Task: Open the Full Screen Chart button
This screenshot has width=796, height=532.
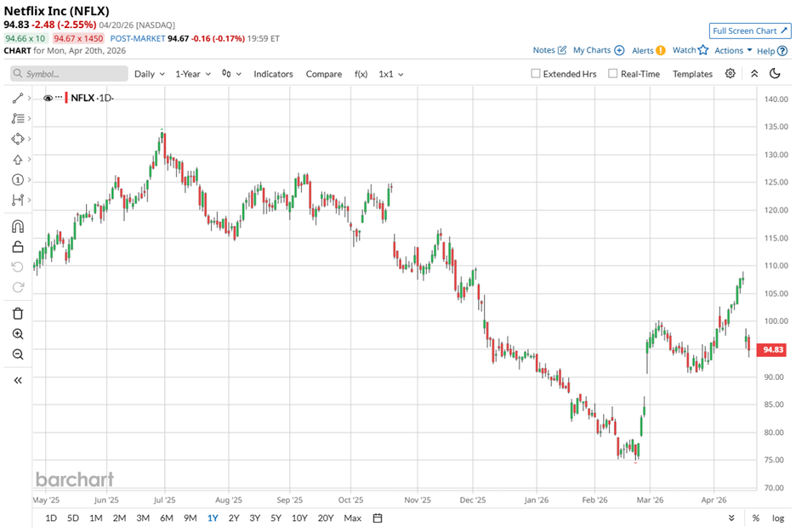Action: tap(750, 31)
